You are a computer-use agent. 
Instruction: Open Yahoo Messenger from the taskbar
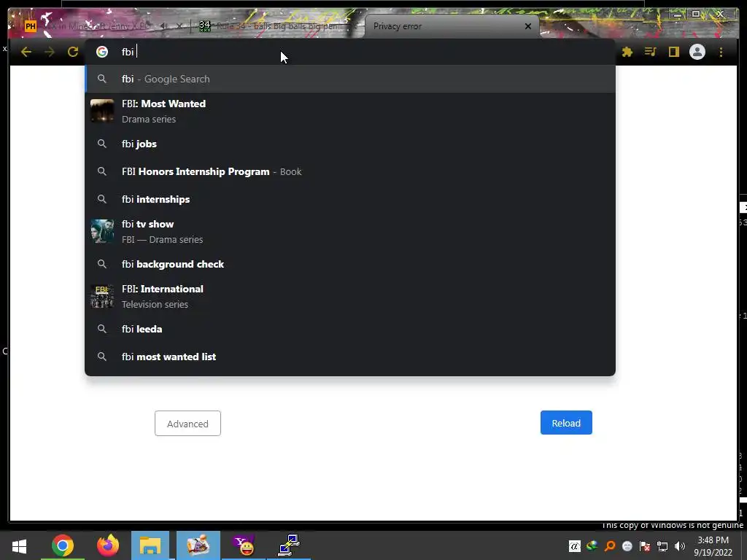click(244, 545)
